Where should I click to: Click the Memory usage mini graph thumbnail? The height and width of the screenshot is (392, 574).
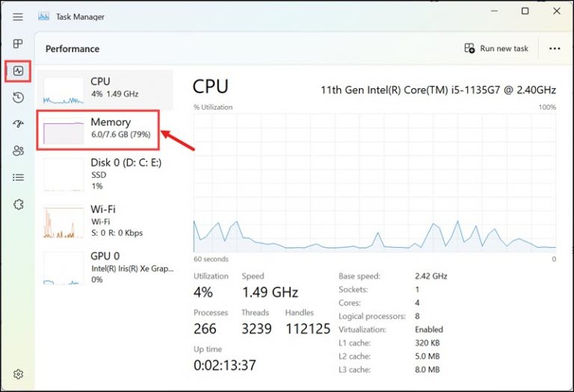tap(63, 132)
